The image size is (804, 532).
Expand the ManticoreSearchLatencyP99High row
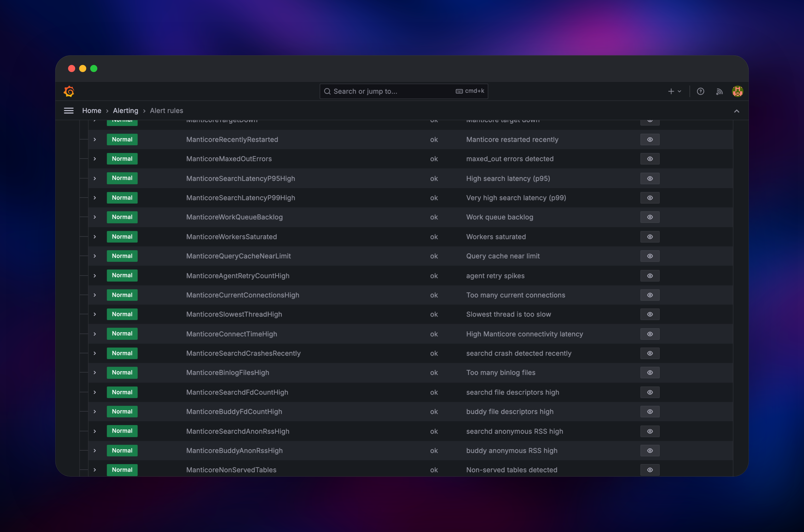pos(95,198)
